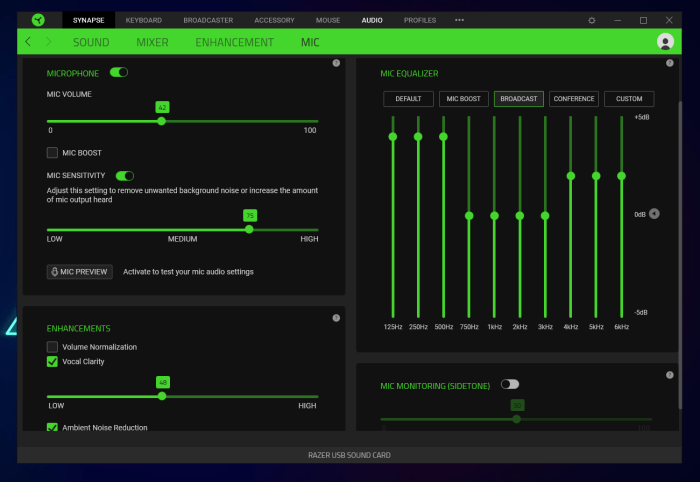Click the Razer Synapse logo icon
This screenshot has height=482, width=700.
pos(38,19)
